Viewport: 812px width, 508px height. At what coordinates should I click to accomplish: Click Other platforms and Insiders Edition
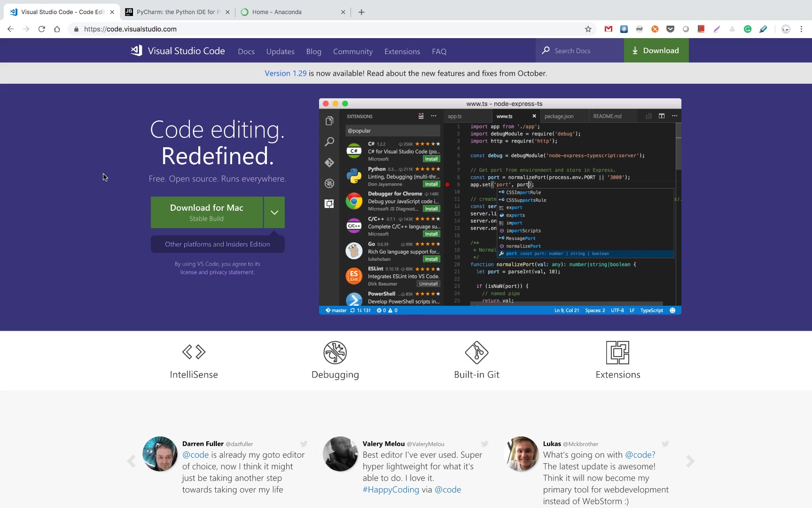217,244
